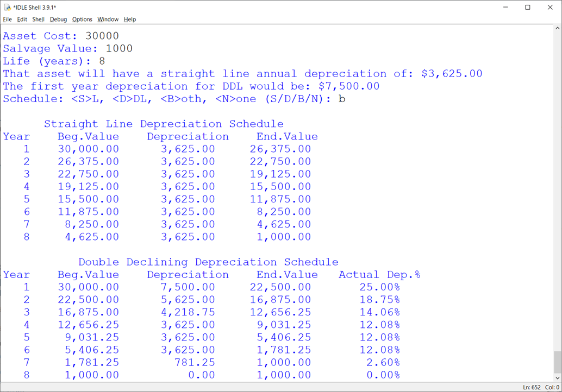
Task: Open the Options menu
Action: [82, 20]
